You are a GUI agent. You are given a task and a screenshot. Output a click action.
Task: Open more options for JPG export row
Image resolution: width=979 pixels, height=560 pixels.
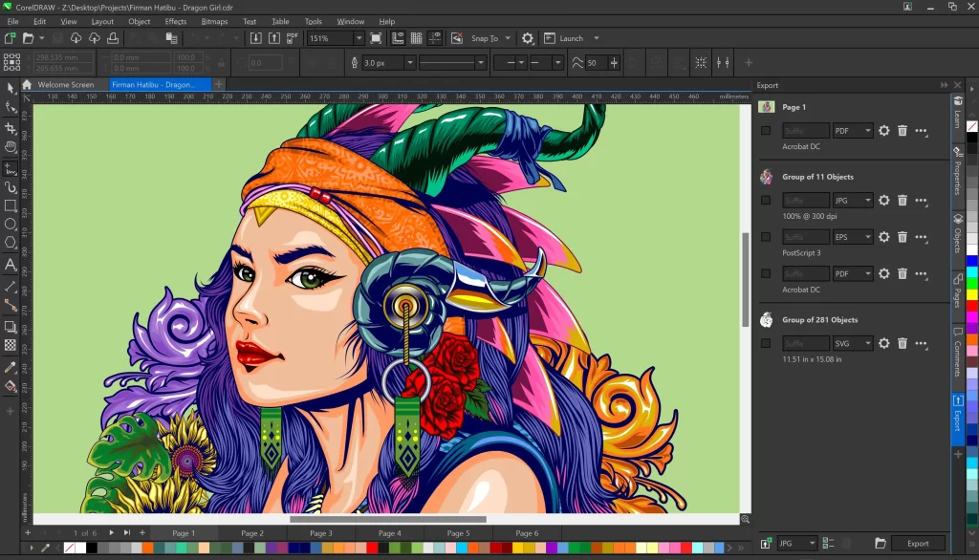click(x=921, y=201)
